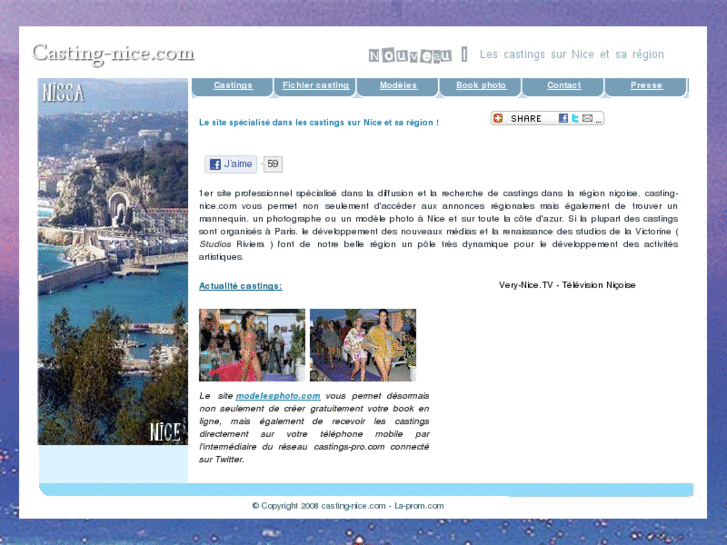Click the 59 likes counter
The image size is (727, 545).
tap(273, 164)
